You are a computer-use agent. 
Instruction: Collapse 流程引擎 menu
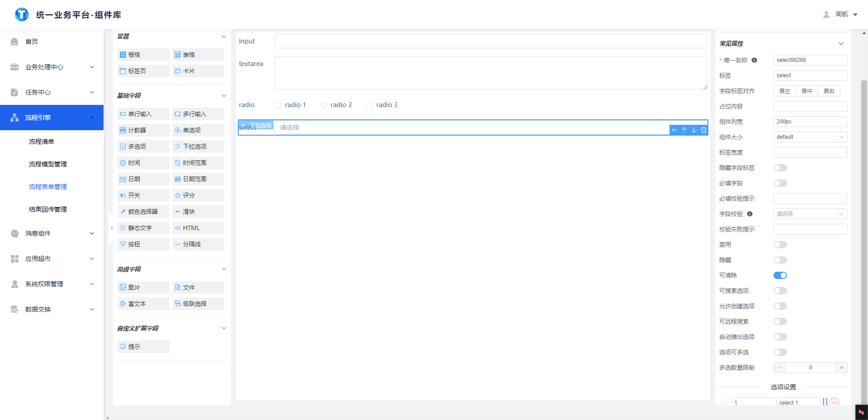point(52,118)
